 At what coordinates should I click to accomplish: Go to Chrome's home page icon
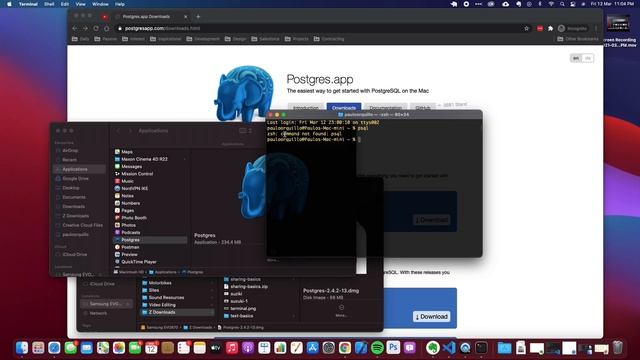(107, 28)
